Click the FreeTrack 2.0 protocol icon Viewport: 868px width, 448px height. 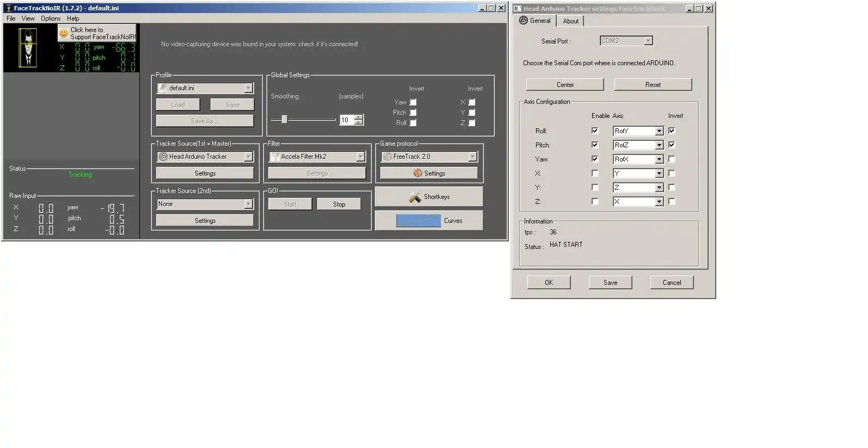tap(387, 157)
